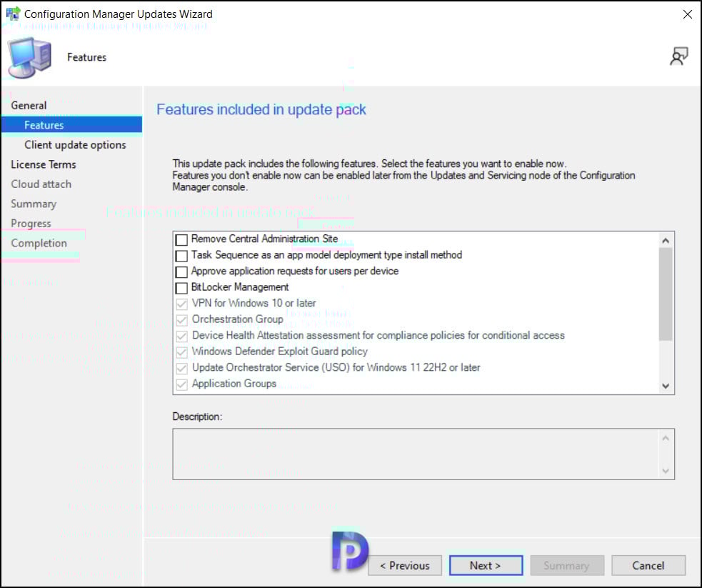Click Description box scroll up arrow

(x=666, y=438)
